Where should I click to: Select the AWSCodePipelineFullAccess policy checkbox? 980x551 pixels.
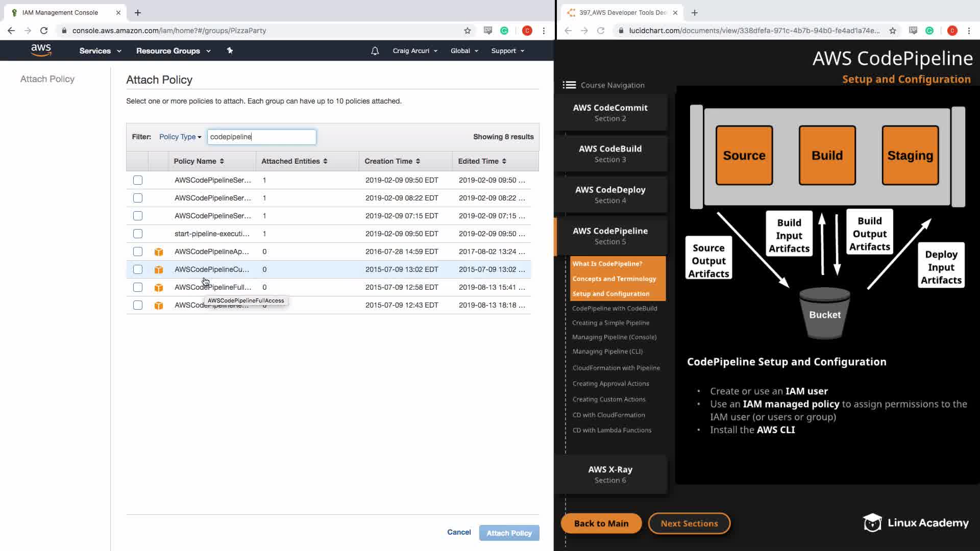pyautogui.click(x=138, y=287)
